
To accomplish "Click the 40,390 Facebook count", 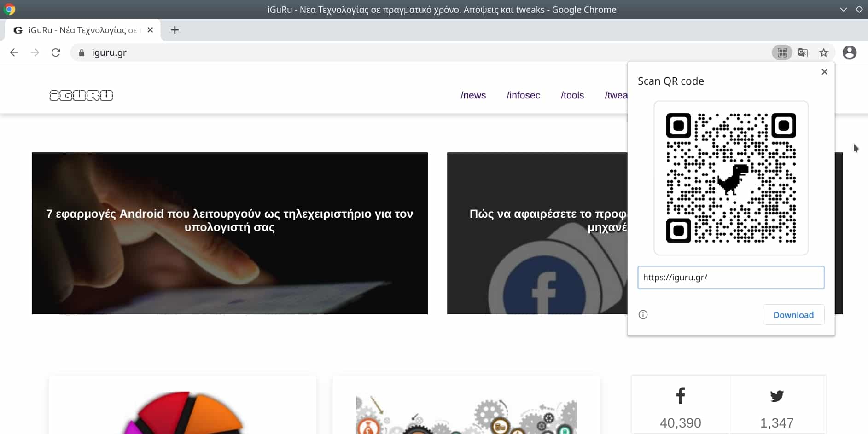I will pyautogui.click(x=681, y=422).
